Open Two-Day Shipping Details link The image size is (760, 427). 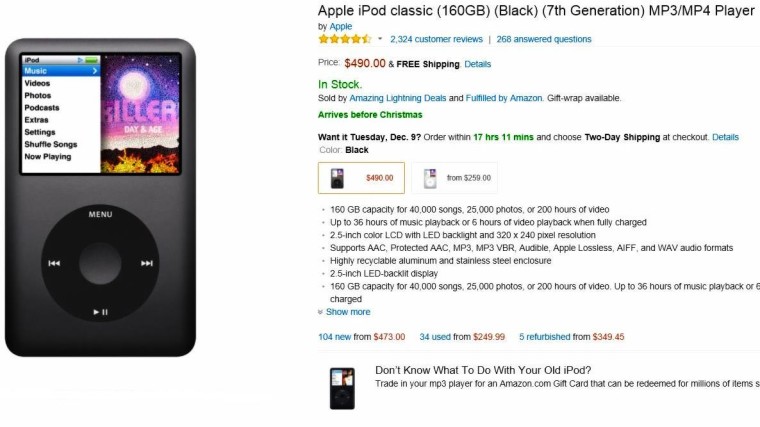[725, 137]
